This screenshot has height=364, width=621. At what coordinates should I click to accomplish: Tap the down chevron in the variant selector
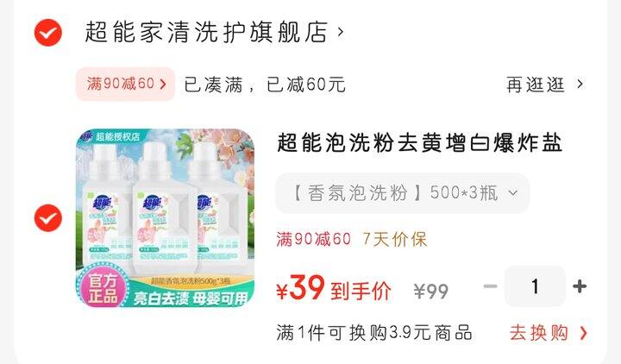513,193
